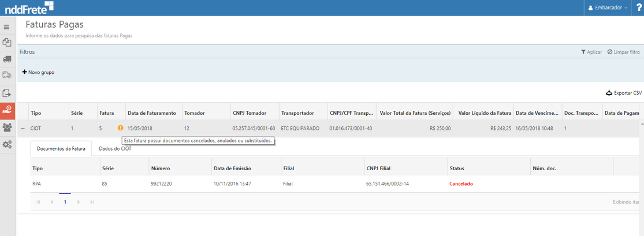Open the Embarcador user dropdown

pos(608,8)
